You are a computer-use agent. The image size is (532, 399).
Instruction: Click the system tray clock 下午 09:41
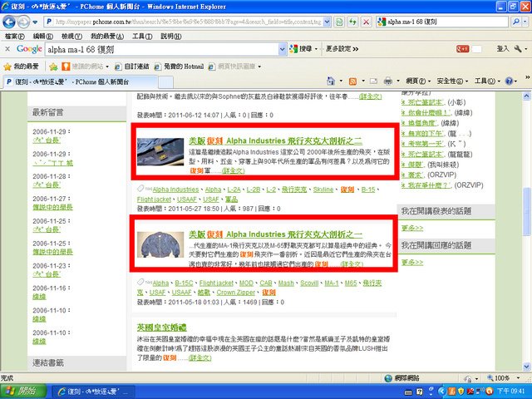pos(510,392)
